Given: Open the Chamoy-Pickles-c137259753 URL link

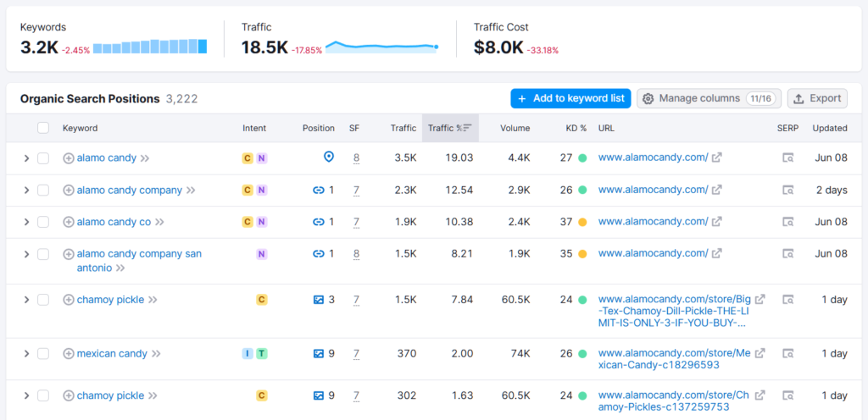Looking at the screenshot, I should 674,401.
